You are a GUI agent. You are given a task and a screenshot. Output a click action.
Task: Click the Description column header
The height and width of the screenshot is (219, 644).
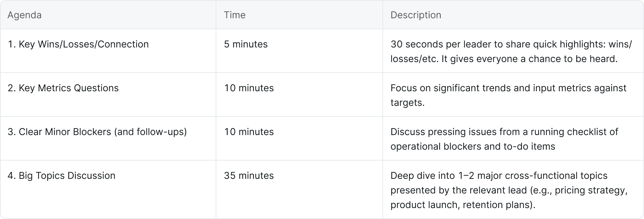pyautogui.click(x=416, y=15)
